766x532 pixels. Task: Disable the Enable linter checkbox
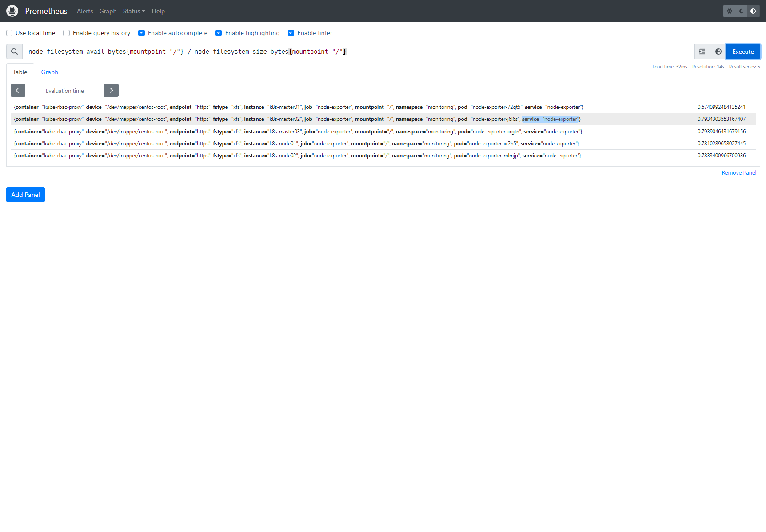click(291, 33)
